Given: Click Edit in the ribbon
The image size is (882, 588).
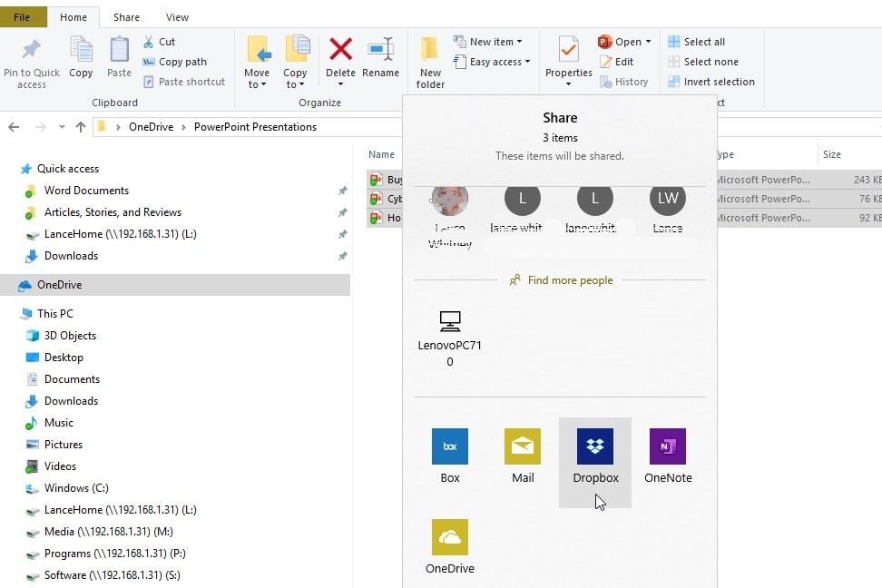Looking at the screenshot, I should click(x=616, y=62).
